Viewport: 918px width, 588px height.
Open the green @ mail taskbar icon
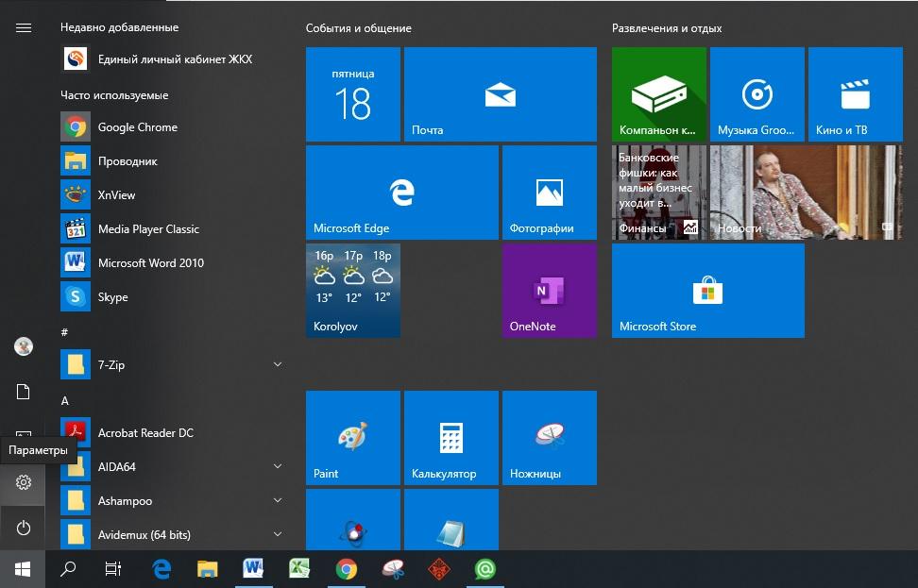485,569
